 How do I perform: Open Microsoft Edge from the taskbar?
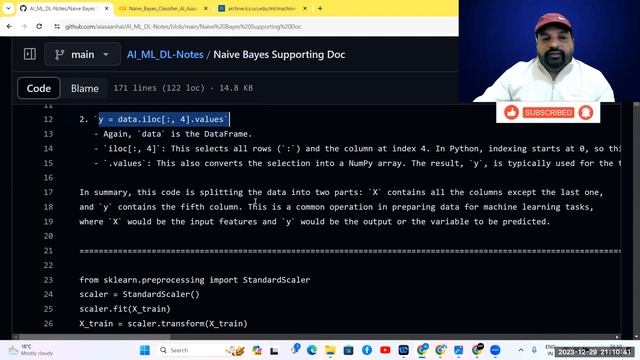point(312,350)
